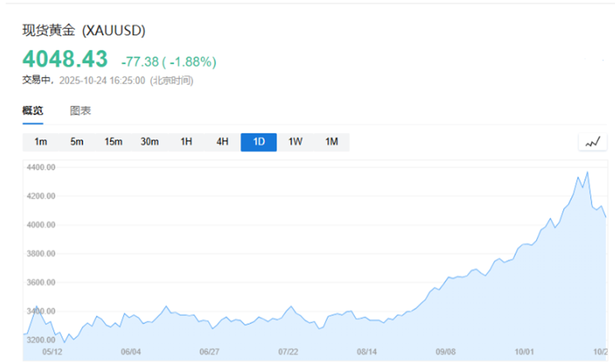The image size is (615, 364).
Task: Click the 07/22 date axis label
Action: 287,351
